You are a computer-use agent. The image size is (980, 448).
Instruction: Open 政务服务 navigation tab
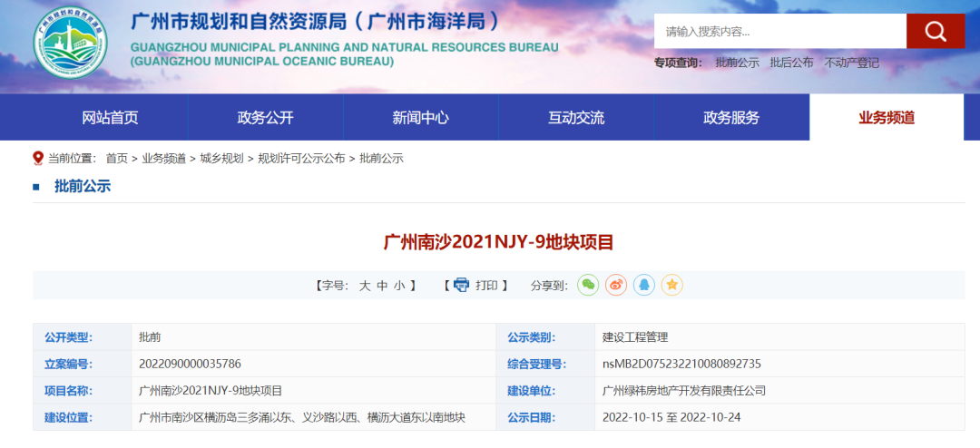pyautogui.click(x=731, y=118)
